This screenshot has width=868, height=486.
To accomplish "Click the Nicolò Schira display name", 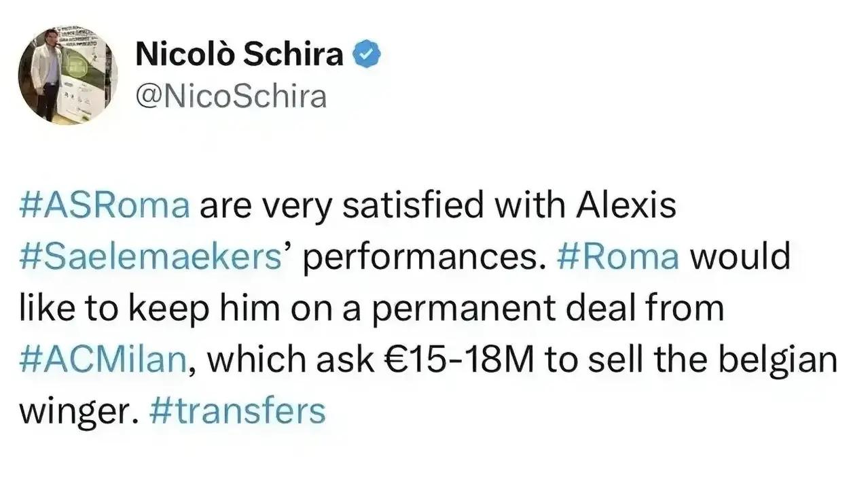I will 240,55.
